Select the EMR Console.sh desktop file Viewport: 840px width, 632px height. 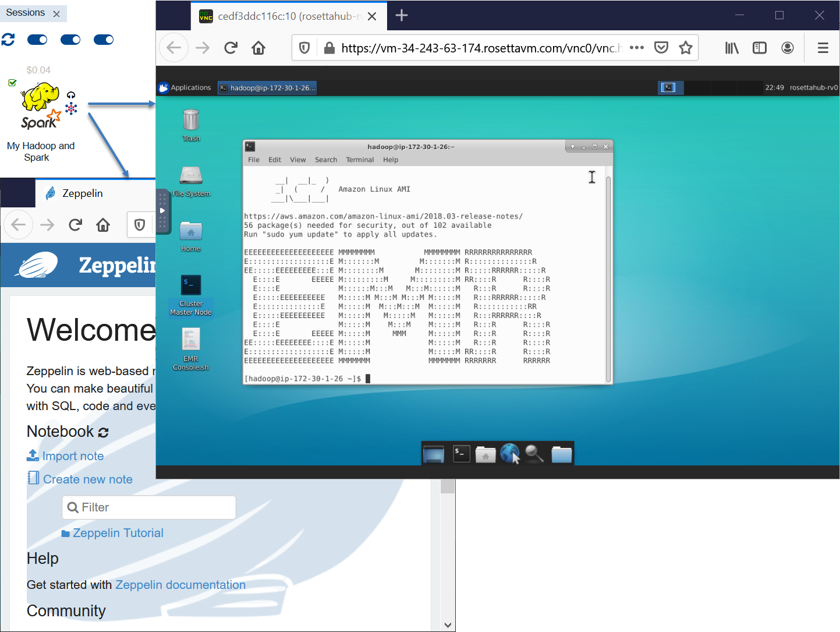coord(191,349)
